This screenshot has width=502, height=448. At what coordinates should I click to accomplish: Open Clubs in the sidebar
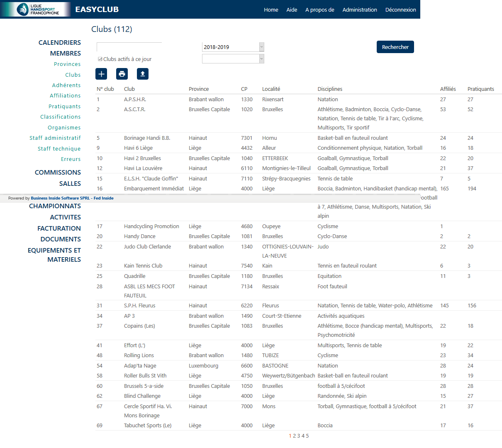click(73, 75)
